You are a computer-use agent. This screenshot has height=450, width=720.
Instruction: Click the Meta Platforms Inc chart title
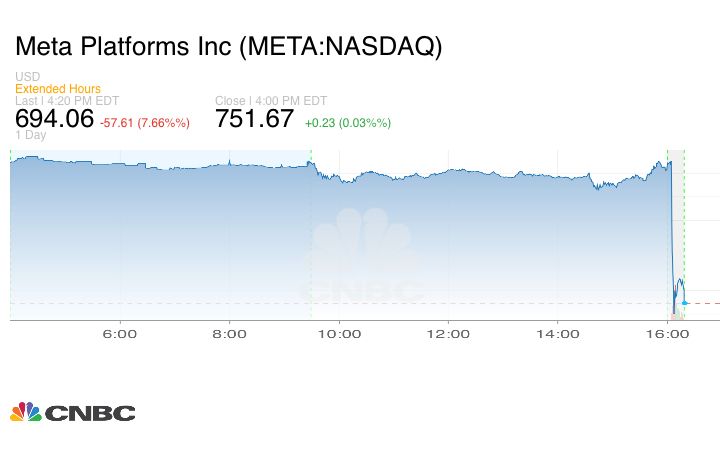point(228,46)
